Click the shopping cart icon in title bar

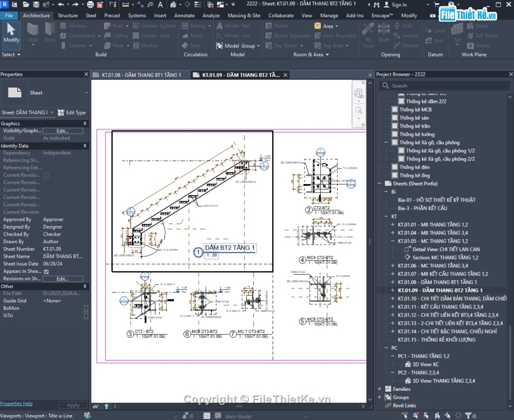437,4
